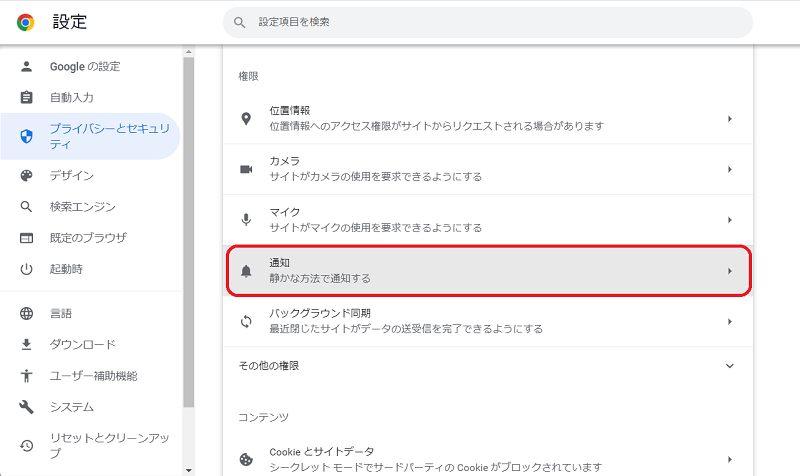800x476 pixels.
Task: Click the sidebar scrollbar down arrow
Action: point(188,469)
